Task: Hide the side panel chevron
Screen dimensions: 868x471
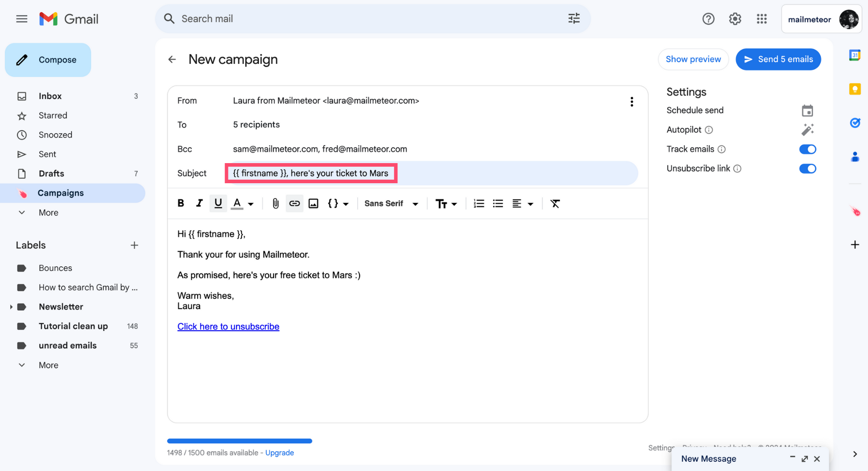Action: point(855,454)
